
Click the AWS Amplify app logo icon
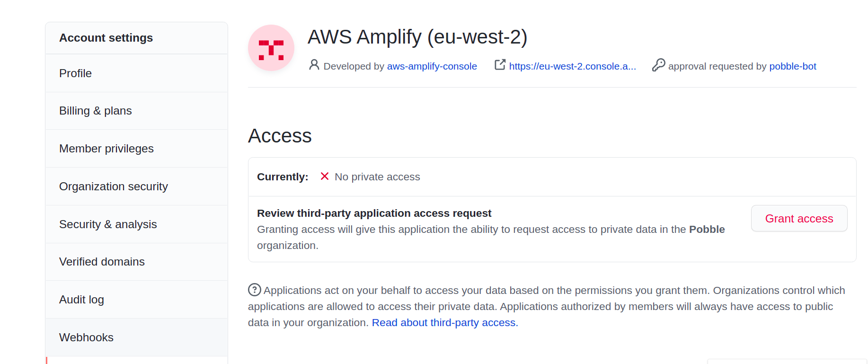click(271, 47)
